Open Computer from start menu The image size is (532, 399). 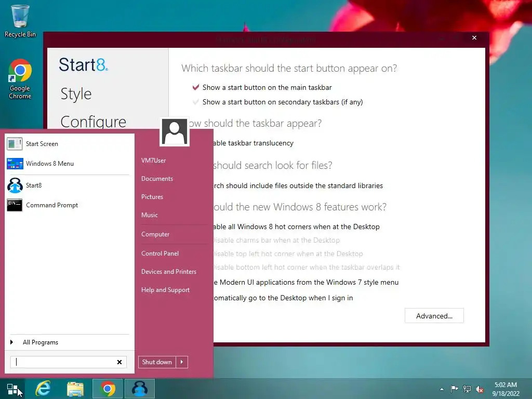coord(155,234)
